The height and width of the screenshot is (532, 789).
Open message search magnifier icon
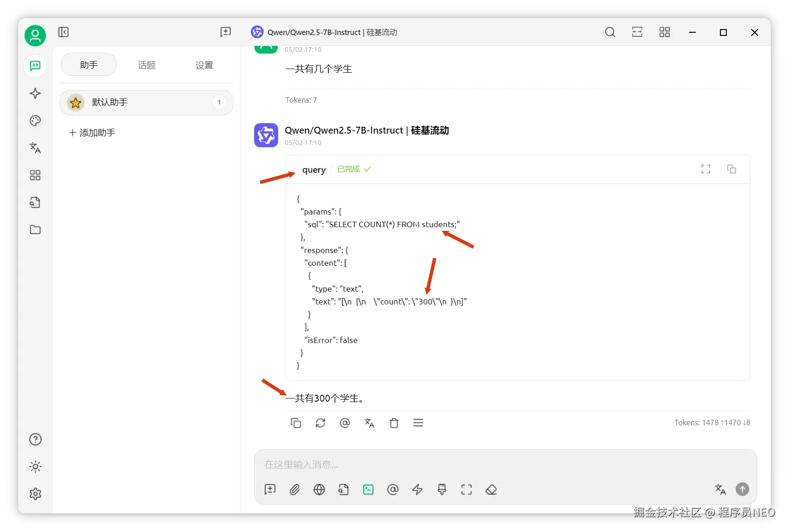pyautogui.click(x=610, y=32)
